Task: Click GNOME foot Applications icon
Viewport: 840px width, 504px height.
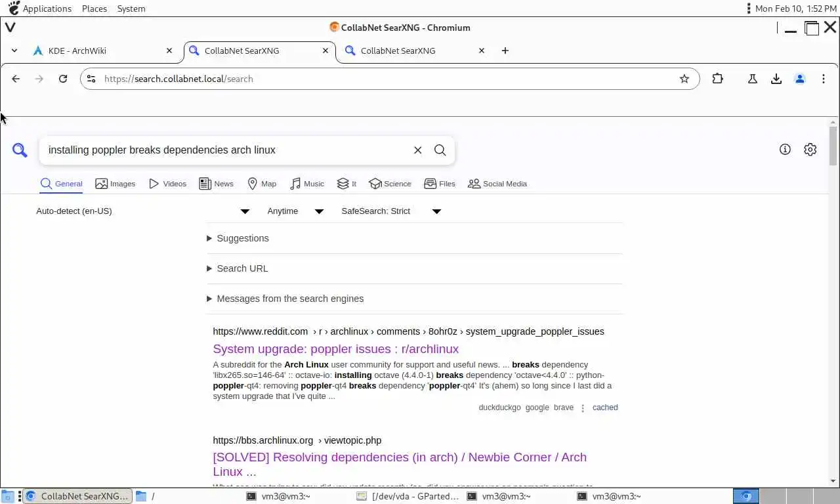Action: (13, 8)
